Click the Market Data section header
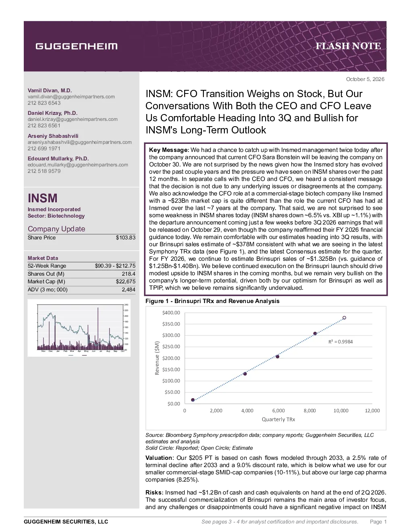This screenshot has height=532, width=411. point(43,258)
